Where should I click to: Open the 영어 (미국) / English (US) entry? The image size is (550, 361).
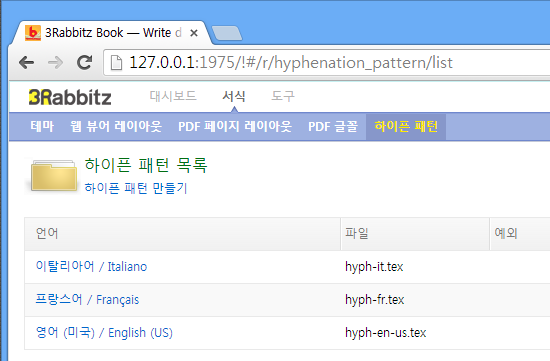pyautogui.click(x=105, y=333)
